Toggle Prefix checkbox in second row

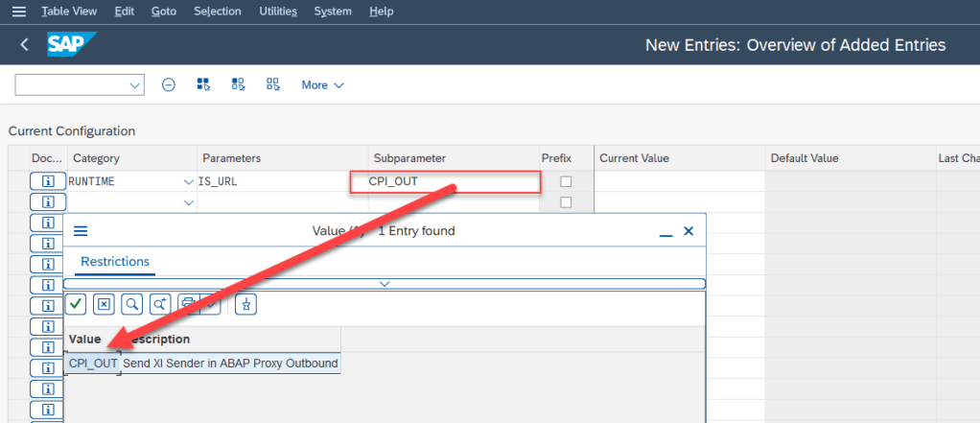[566, 202]
